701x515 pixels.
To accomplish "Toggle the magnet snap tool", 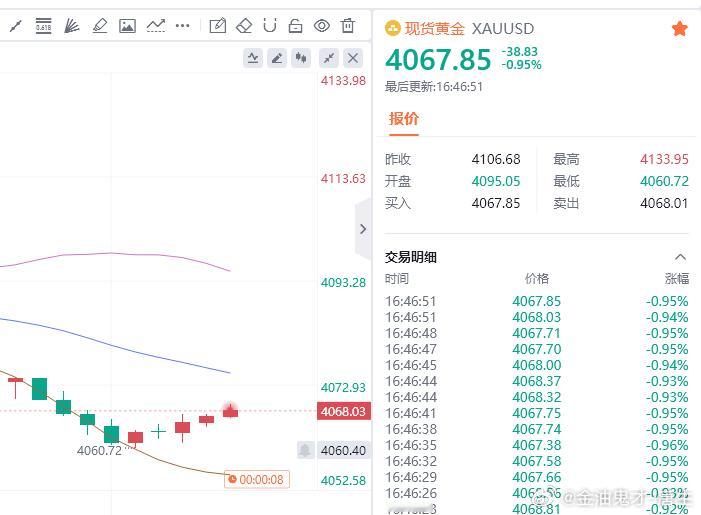I will 270,25.
